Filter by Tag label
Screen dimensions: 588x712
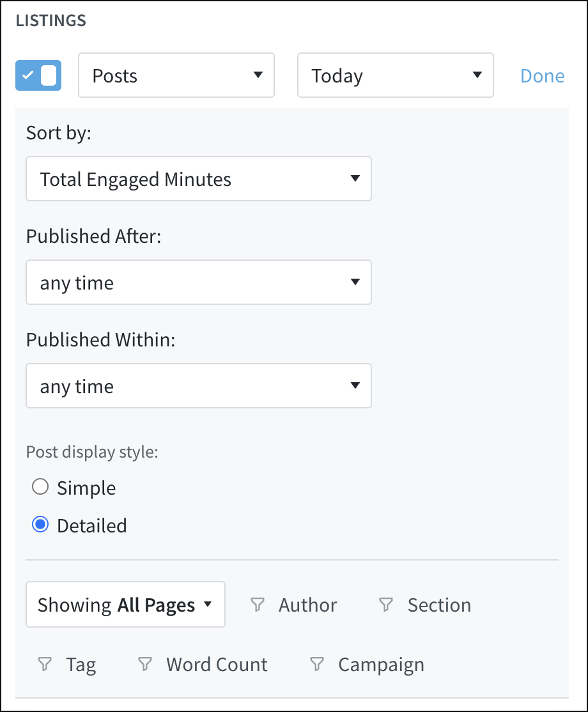pyautogui.click(x=81, y=665)
